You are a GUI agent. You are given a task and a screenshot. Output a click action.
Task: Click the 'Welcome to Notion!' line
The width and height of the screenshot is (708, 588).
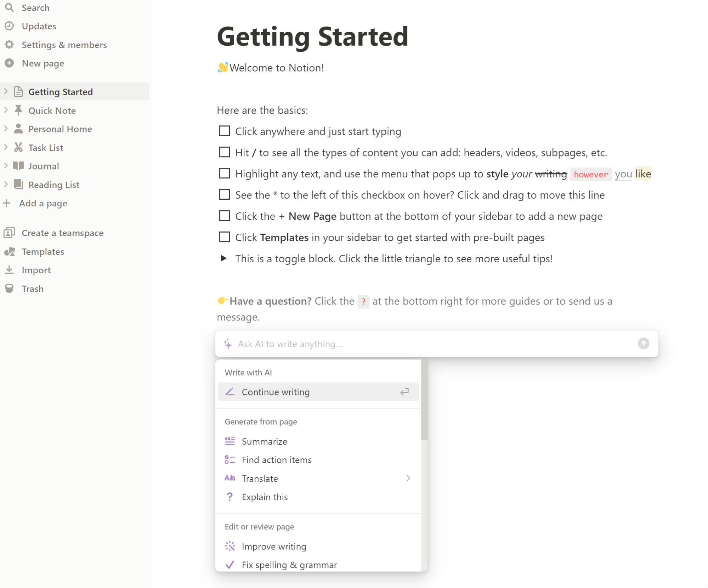tap(271, 68)
